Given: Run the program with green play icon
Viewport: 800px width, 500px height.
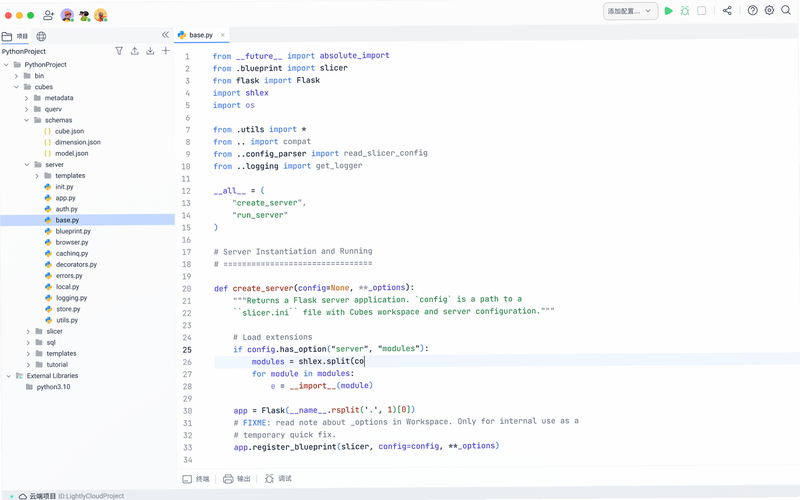Looking at the screenshot, I should (x=668, y=11).
